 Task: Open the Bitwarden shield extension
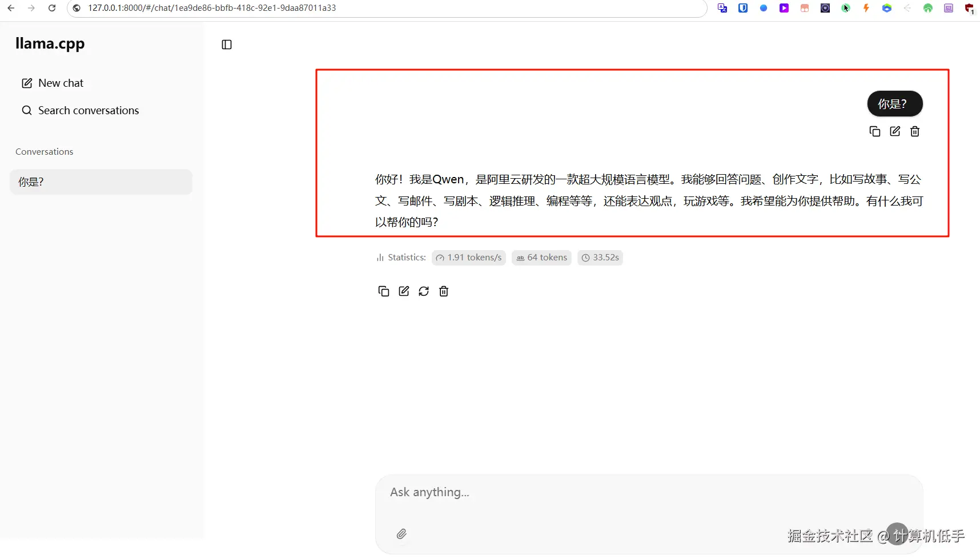tap(743, 8)
